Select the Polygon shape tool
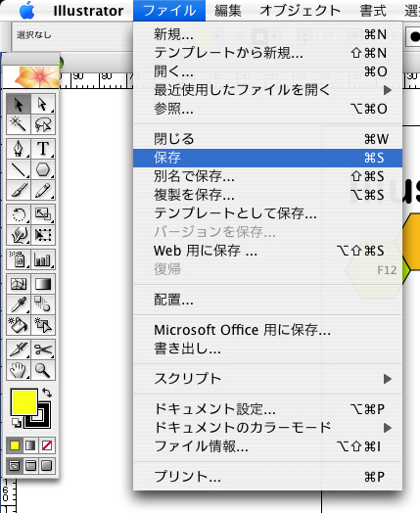 43,169
